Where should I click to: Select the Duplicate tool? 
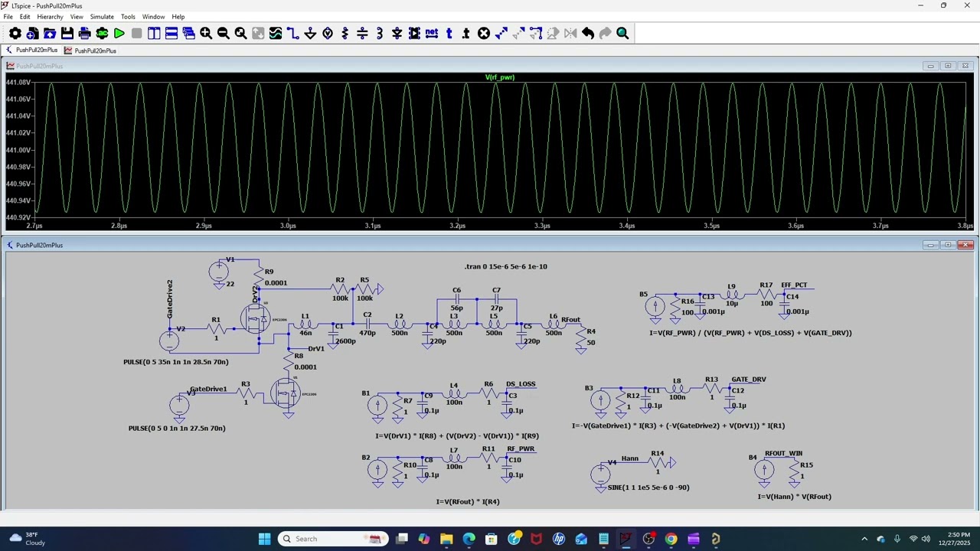501,33
